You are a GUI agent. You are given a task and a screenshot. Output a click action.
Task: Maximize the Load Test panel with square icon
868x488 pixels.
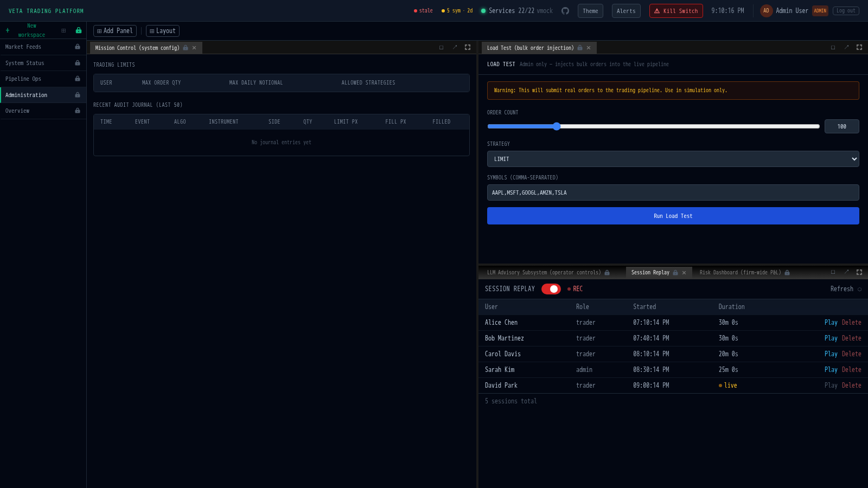point(833,47)
